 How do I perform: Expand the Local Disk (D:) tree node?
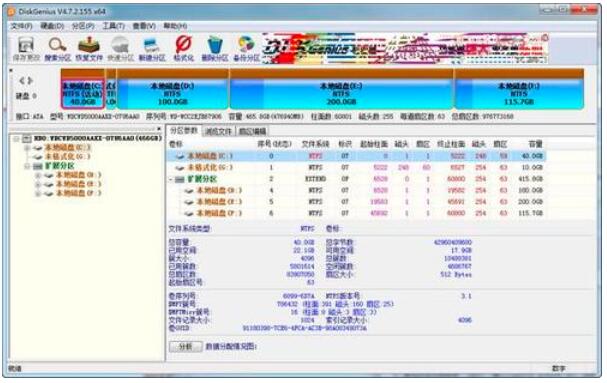coord(38,175)
